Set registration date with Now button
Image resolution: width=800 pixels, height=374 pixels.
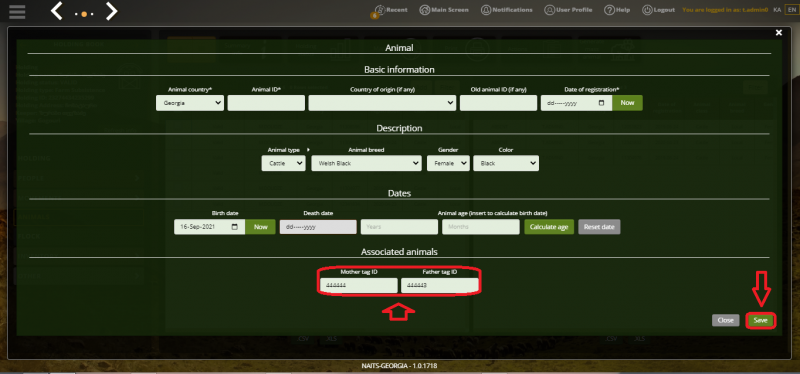[x=628, y=103]
